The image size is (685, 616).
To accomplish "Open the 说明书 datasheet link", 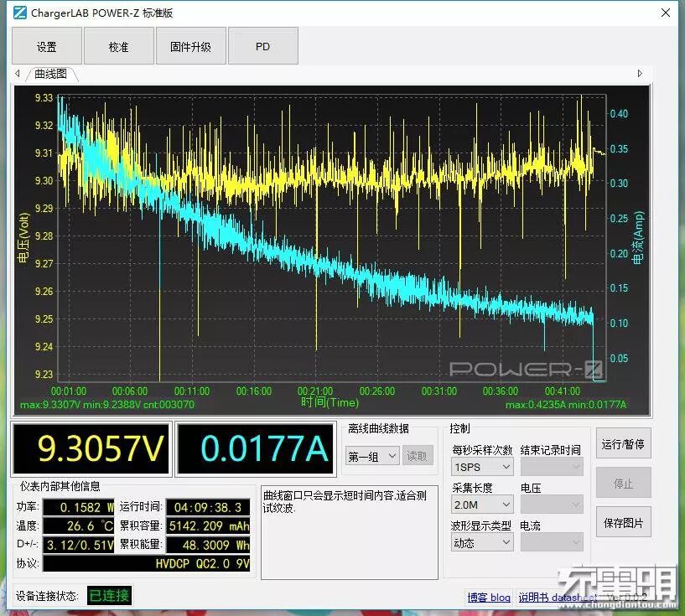I will click(558, 598).
